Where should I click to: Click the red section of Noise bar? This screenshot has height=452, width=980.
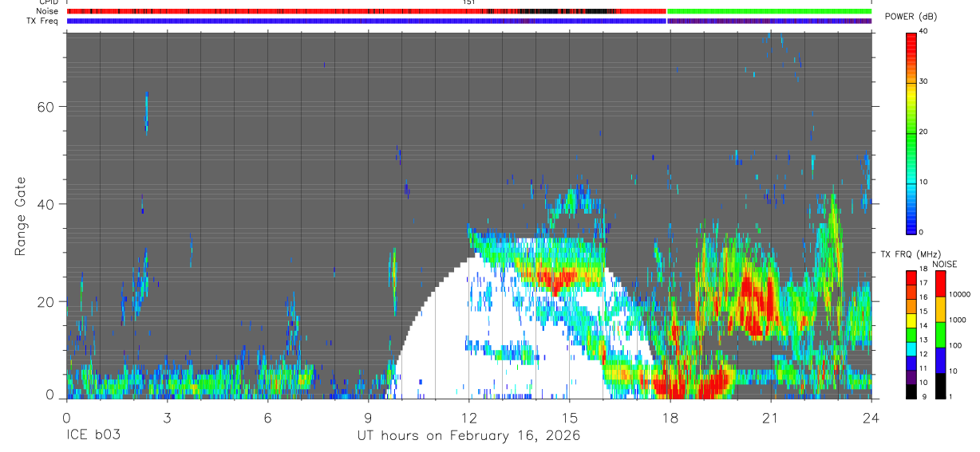366,11
